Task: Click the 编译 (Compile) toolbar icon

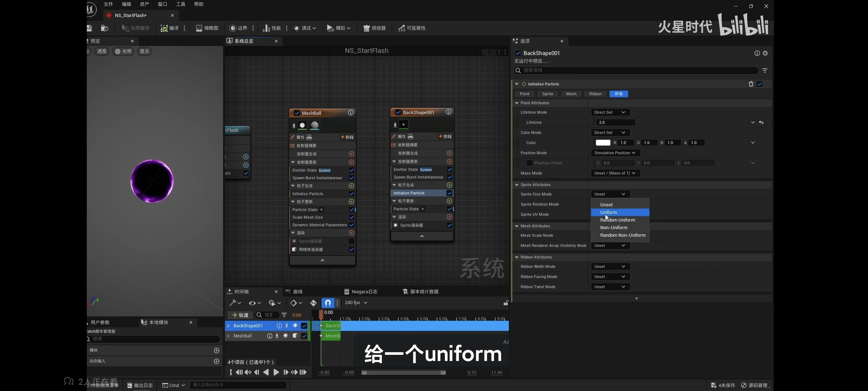Action: coord(165,28)
